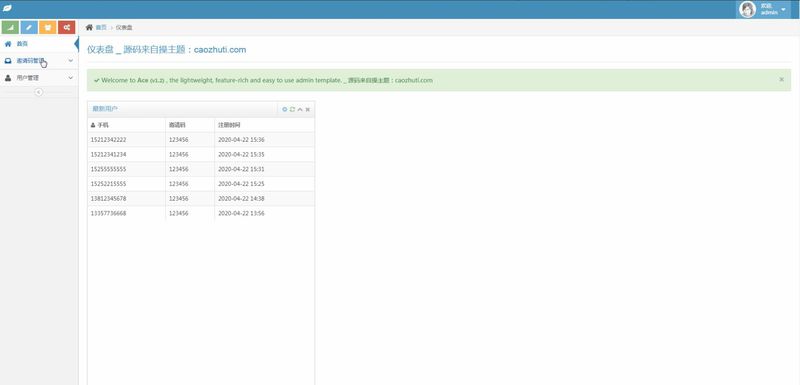Click the timestamp 2020-04-22 15:31

pyautogui.click(x=241, y=169)
